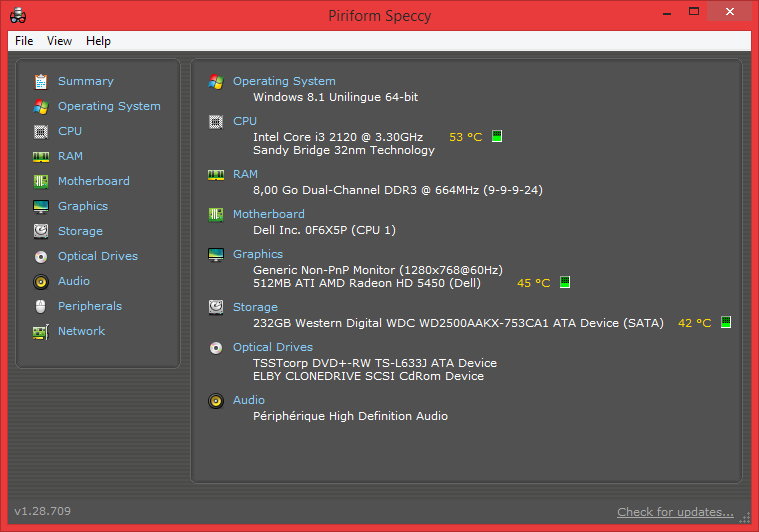The image size is (759, 532).
Task: Click the CPU chip icon in main panel
Action: (x=216, y=122)
